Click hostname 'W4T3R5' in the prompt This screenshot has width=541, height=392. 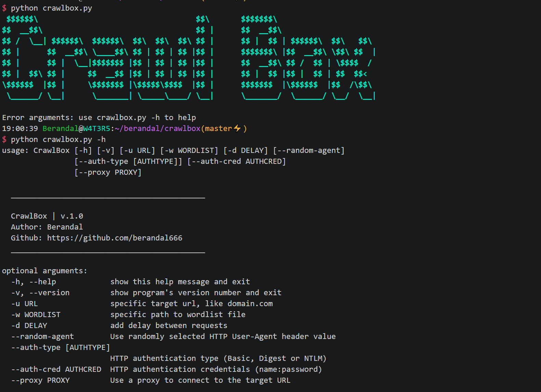(97, 129)
